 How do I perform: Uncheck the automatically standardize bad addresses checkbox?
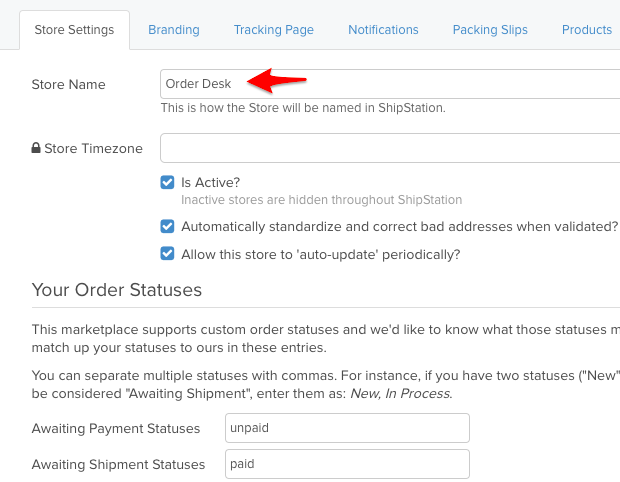(x=168, y=227)
